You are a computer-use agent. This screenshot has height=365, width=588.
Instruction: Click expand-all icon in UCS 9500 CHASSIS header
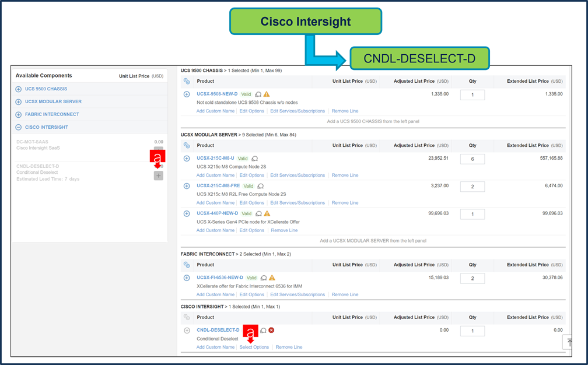pos(187,81)
